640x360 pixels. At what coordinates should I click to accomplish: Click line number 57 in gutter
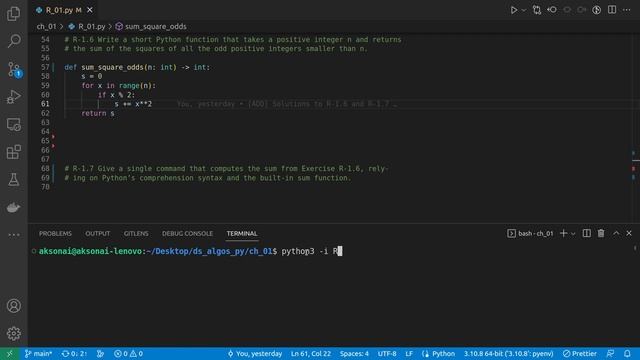pos(45,67)
